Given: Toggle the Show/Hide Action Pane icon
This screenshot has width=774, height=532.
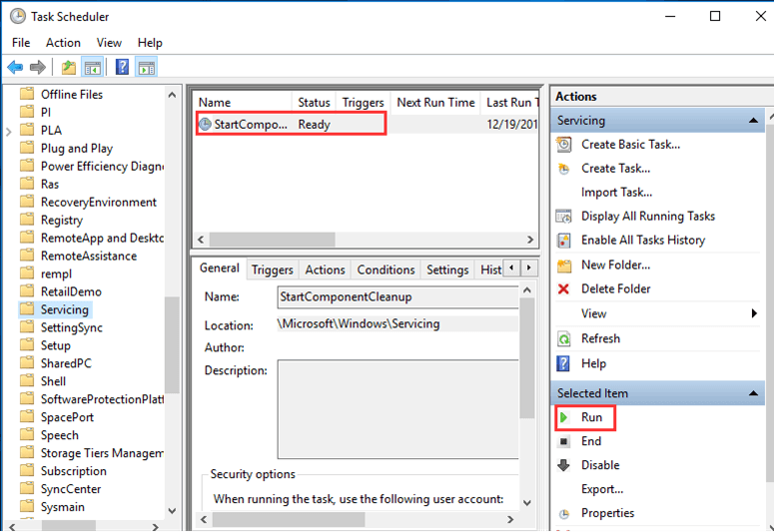Looking at the screenshot, I should 146,67.
